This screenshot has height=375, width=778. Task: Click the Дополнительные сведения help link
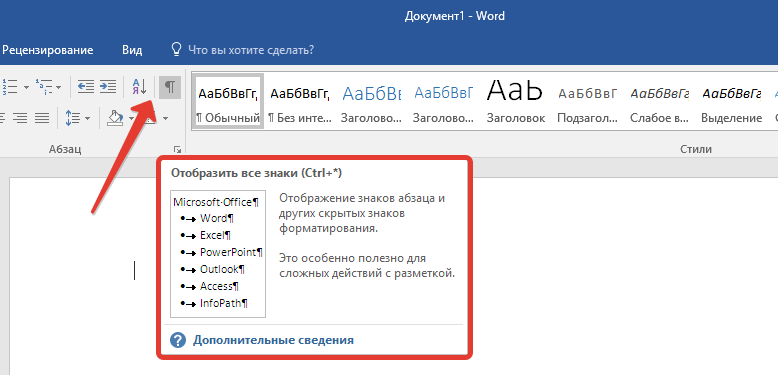pyautogui.click(x=273, y=340)
